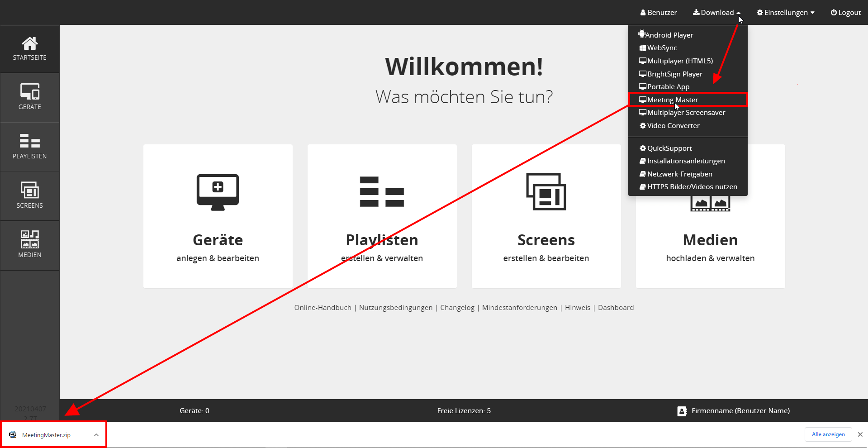Open the downloaded MeetingMaster.zip file
The image size is (868, 448).
click(46, 435)
